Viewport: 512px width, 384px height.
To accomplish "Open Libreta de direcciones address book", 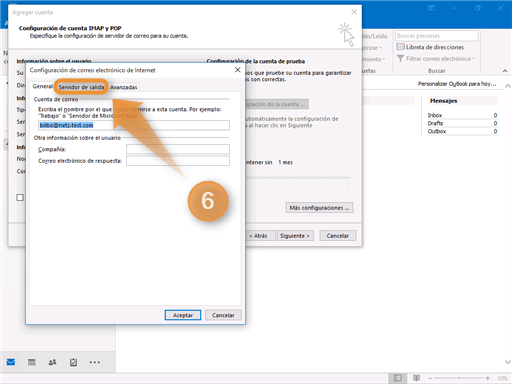I will (x=430, y=47).
